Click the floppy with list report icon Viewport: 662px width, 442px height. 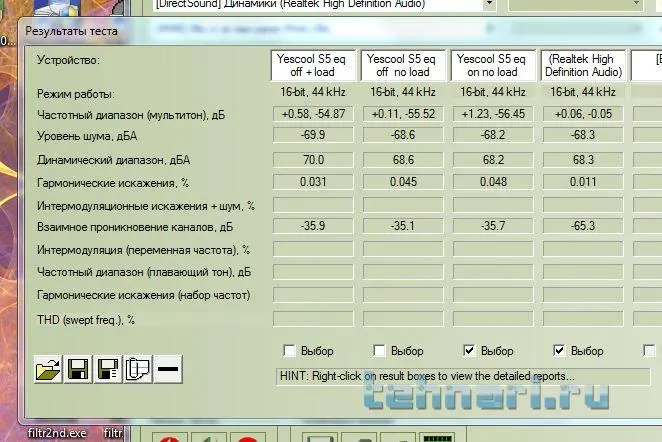[x=108, y=369]
